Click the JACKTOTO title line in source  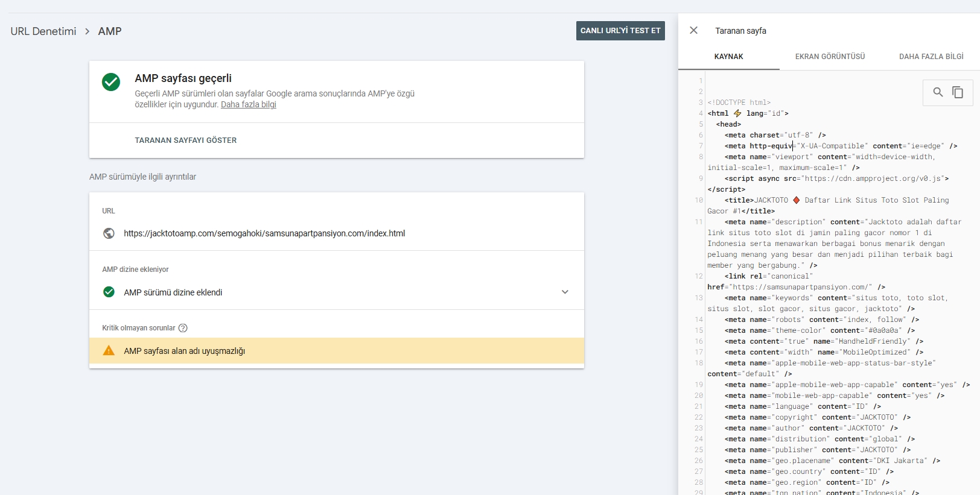[x=836, y=200]
